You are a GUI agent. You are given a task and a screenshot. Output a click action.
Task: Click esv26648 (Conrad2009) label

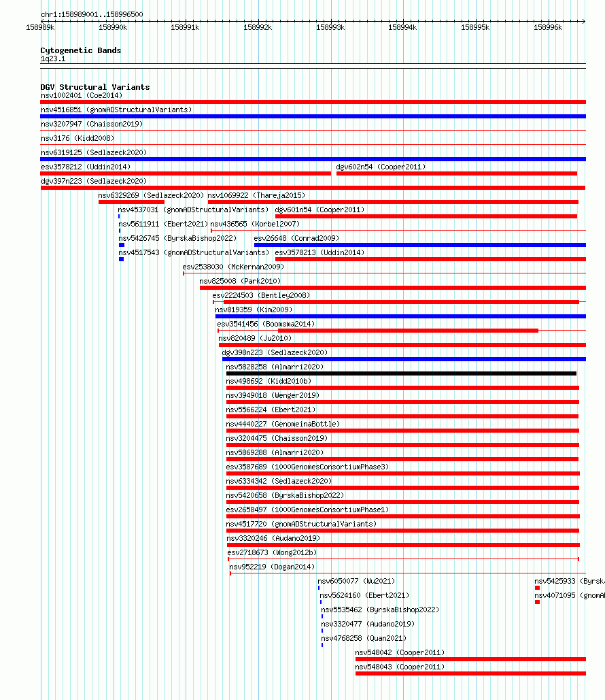[x=296, y=238]
